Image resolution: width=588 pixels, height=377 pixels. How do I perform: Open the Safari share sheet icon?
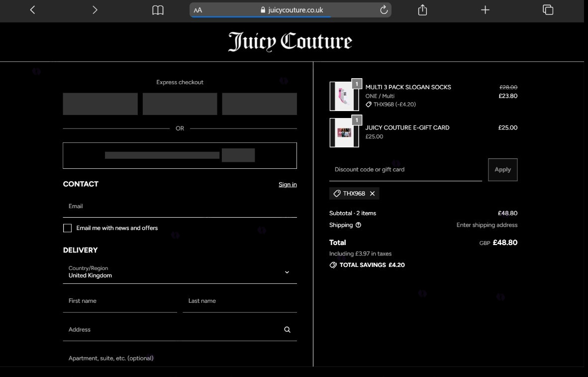click(x=423, y=10)
